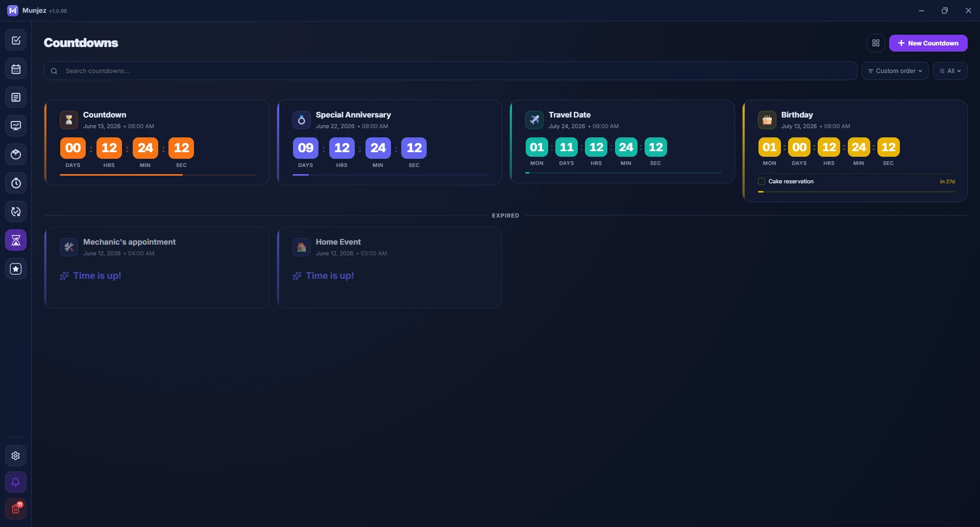Toggle the grid view layout icon
Screen dimensions: 980x527
point(876,43)
